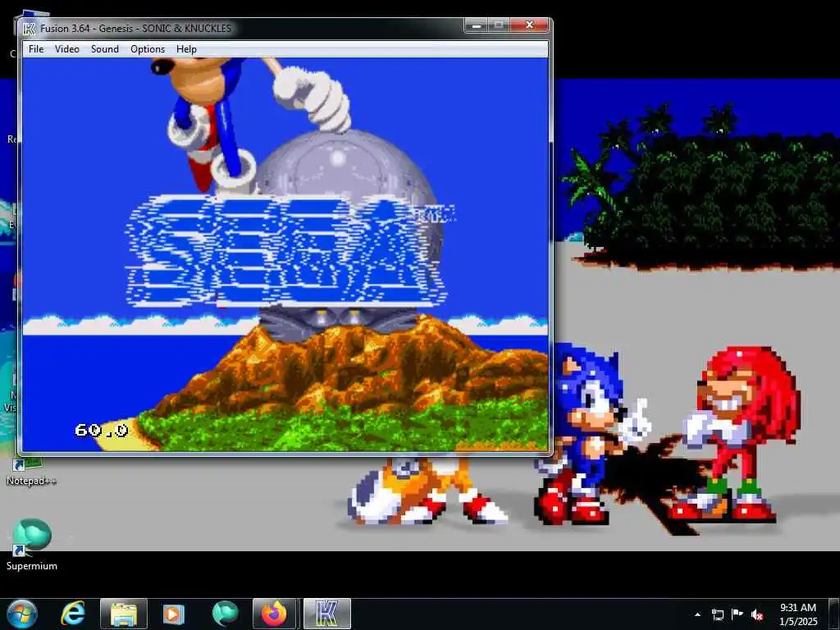Open Windows Explorer from the taskbar
This screenshot has height=630, width=840.
(x=123, y=614)
